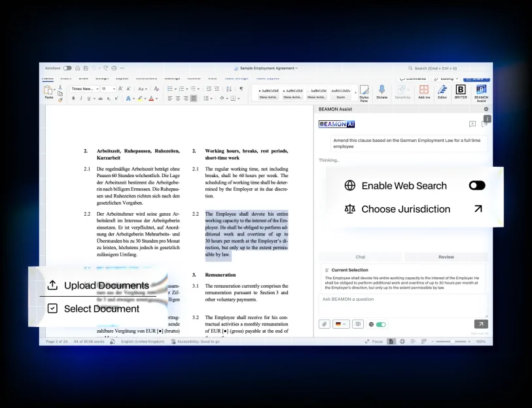This screenshot has width=532, height=408.
Task: Open the Add-ins ribbon icon
Action: pyautogui.click(x=424, y=92)
